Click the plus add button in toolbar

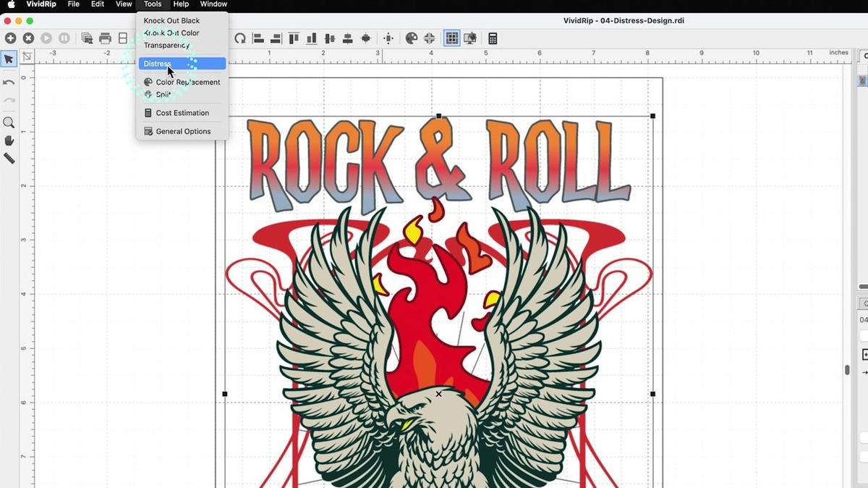[x=10, y=38]
